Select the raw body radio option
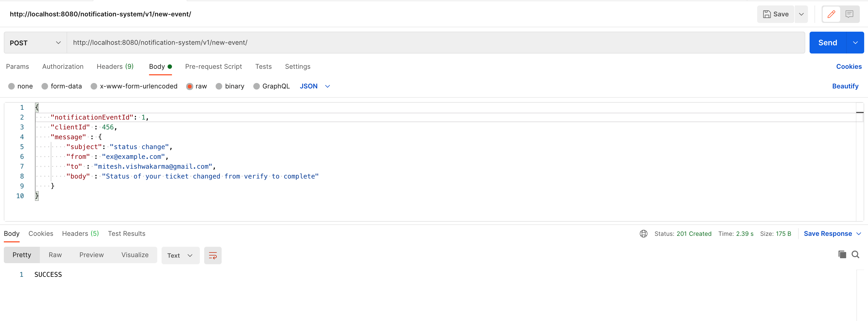Image resolution: width=868 pixels, height=321 pixels. [190, 86]
